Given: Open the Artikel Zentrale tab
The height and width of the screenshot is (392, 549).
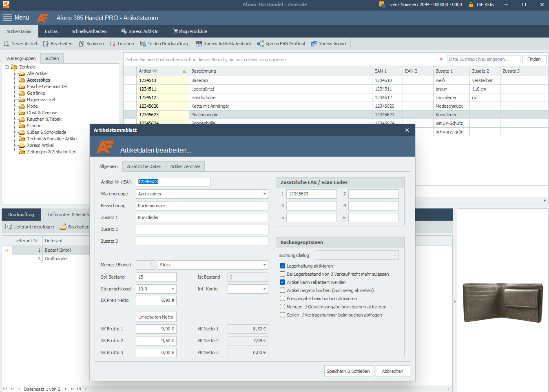Looking at the screenshot, I should (185, 166).
